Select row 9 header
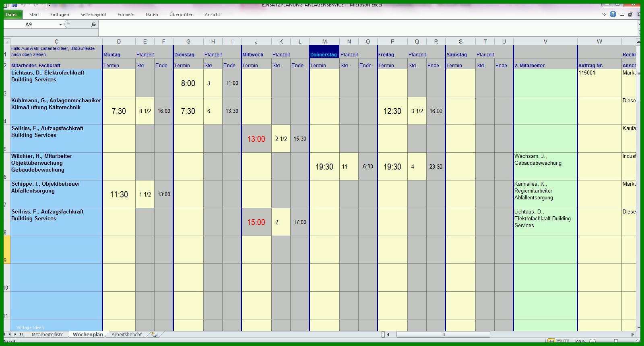644x346 pixels. coord(7,250)
